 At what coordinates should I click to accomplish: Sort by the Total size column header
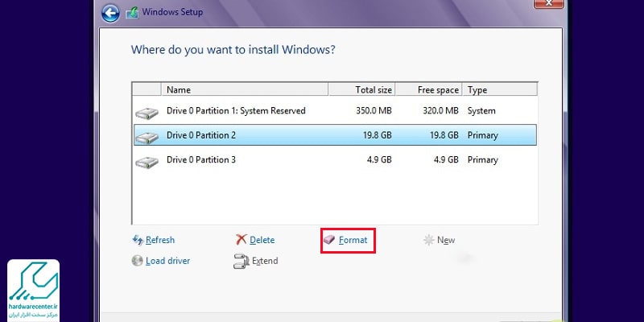tap(361, 89)
